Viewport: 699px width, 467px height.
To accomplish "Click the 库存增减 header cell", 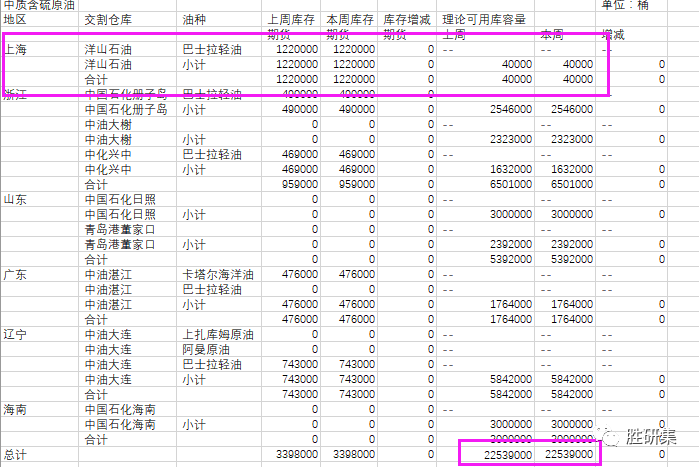I will click(x=407, y=20).
